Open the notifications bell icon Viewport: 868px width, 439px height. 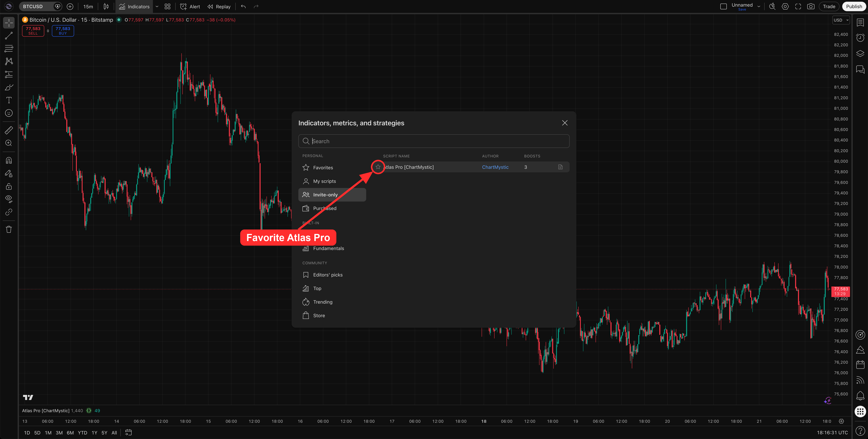pyautogui.click(x=860, y=396)
